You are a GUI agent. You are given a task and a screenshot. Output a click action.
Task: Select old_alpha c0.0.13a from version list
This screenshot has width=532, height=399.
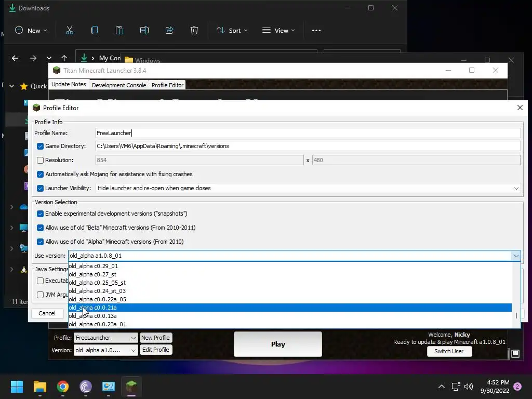click(290, 316)
